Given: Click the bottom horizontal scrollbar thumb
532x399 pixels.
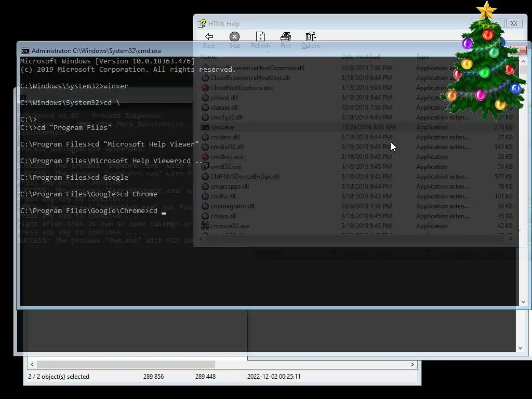Looking at the screenshot, I should [126, 364].
